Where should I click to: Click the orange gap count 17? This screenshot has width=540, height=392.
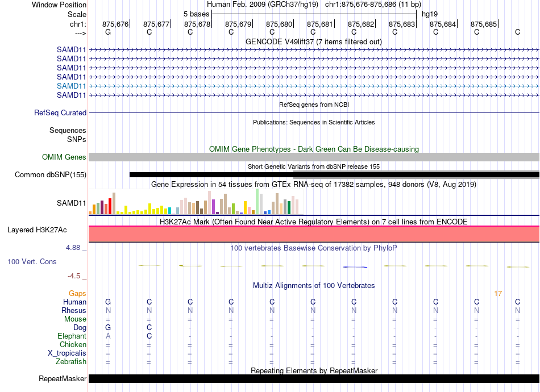tap(498, 294)
